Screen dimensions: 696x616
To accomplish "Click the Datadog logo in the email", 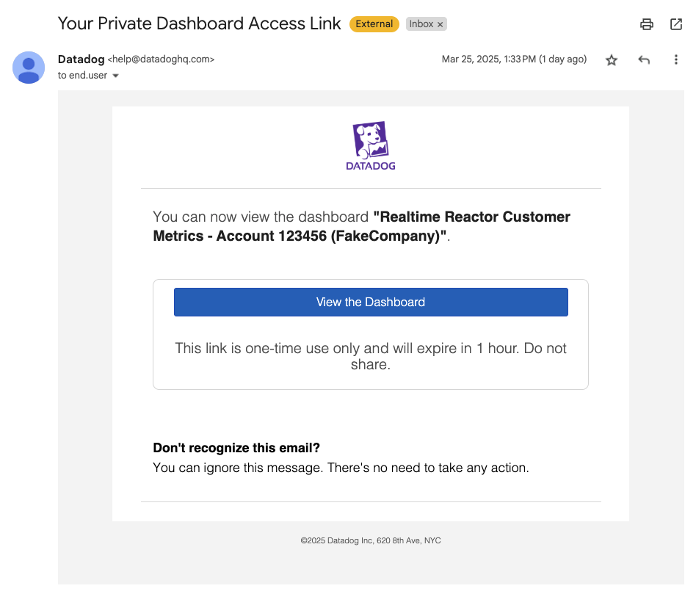I will [x=371, y=146].
